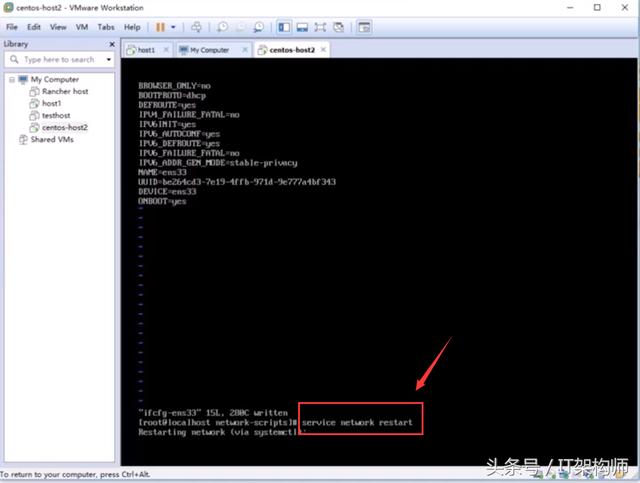This screenshot has width=640, height=483.
Task: Take a snapshot of this VM
Action: click(x=222, y=27)
